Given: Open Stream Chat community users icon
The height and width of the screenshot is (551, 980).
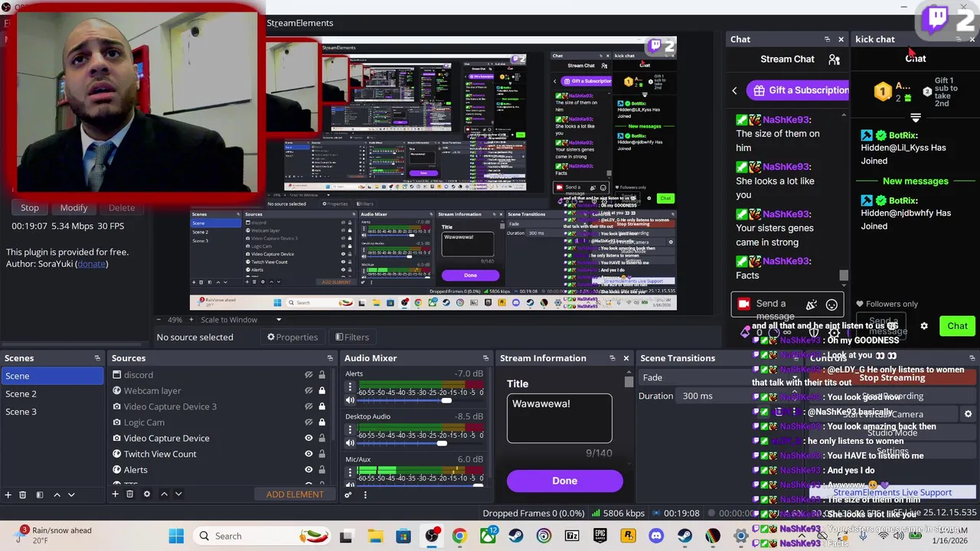Looking at the screenshot, I should 835,59.
